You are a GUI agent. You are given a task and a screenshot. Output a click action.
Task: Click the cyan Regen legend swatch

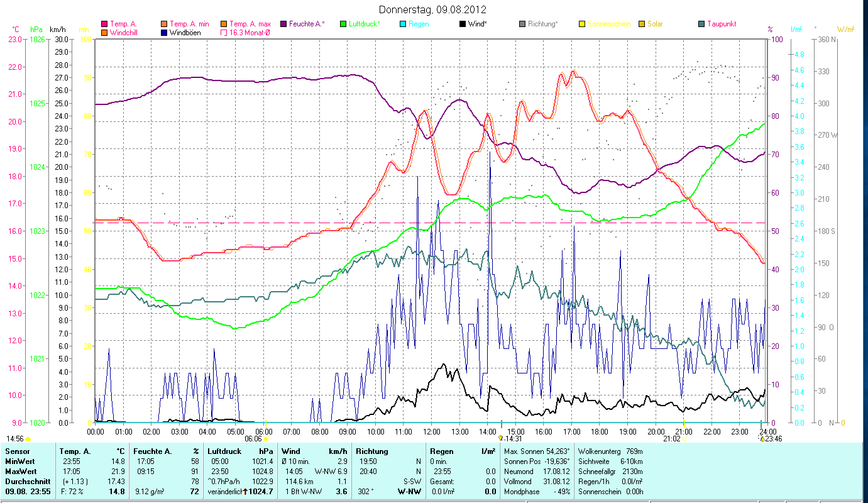(402, 24)
